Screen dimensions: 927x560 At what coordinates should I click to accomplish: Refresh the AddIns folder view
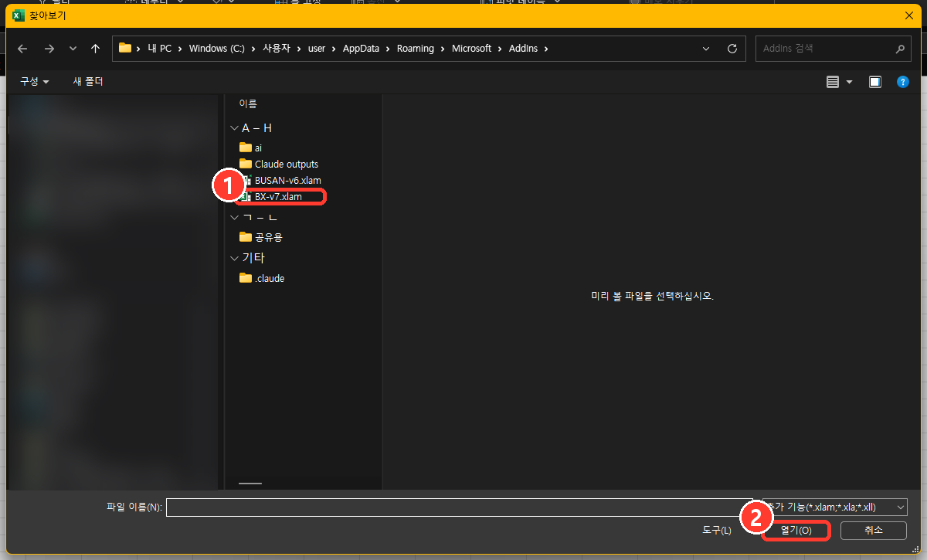tap(732, 48)
